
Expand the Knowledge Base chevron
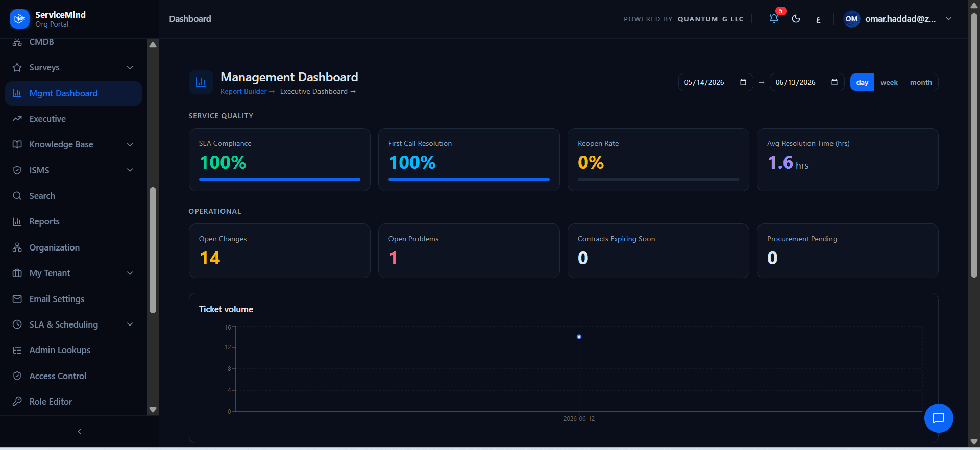click(130, 144)
